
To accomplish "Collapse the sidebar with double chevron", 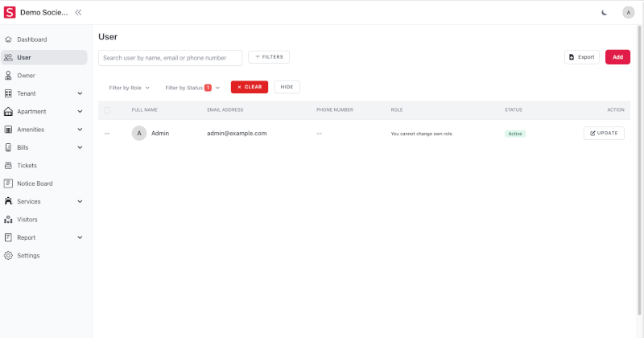I will 78,12.
